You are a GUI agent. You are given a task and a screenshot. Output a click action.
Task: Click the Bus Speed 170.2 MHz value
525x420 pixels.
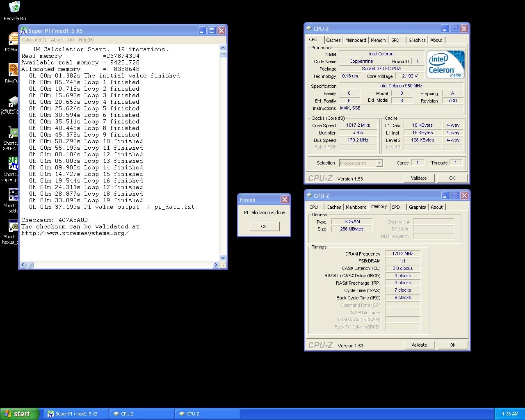(358, 140)
